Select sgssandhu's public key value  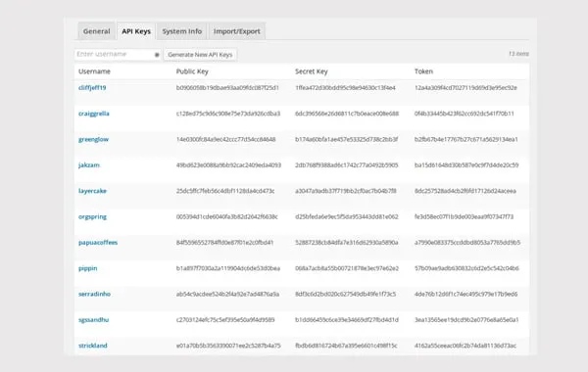[x=225, y=320]
